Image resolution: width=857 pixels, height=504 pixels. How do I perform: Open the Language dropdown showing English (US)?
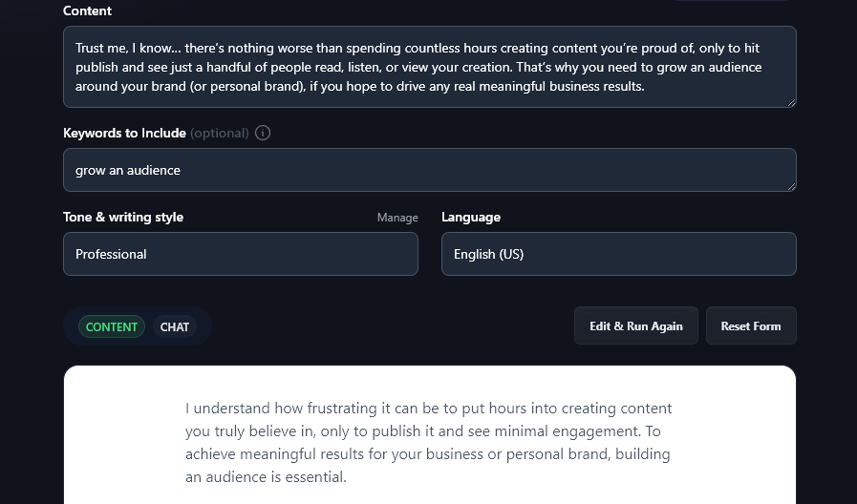[618, 254]
